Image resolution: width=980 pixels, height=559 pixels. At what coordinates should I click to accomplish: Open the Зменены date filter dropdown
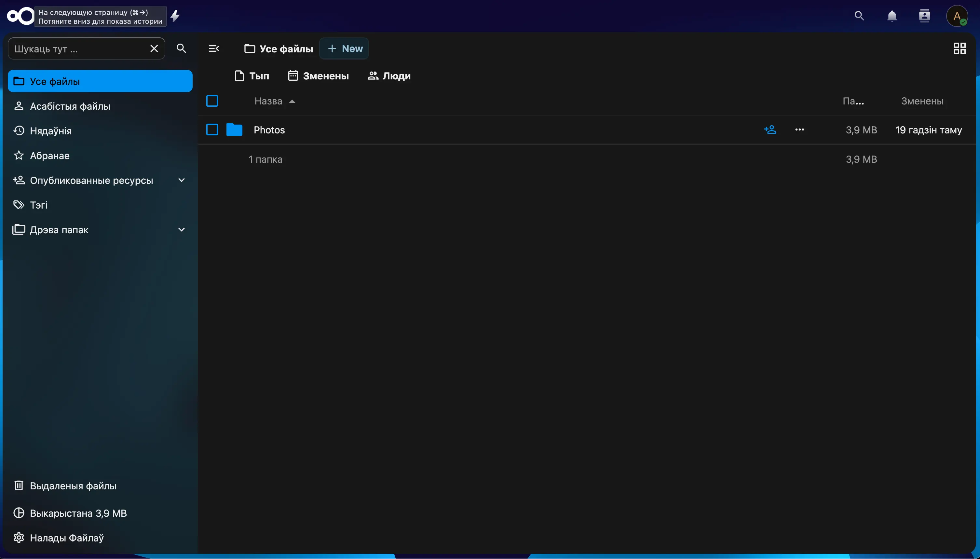coord(319,76)
